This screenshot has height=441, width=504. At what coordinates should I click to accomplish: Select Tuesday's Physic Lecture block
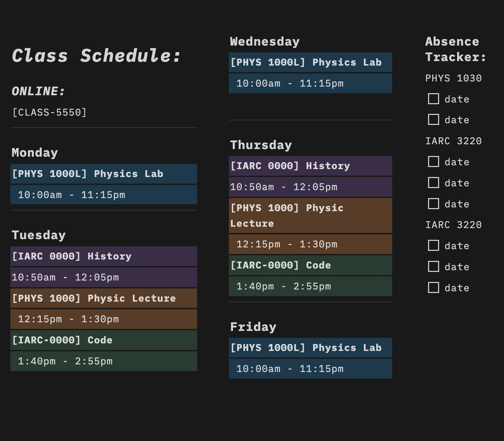104,298
